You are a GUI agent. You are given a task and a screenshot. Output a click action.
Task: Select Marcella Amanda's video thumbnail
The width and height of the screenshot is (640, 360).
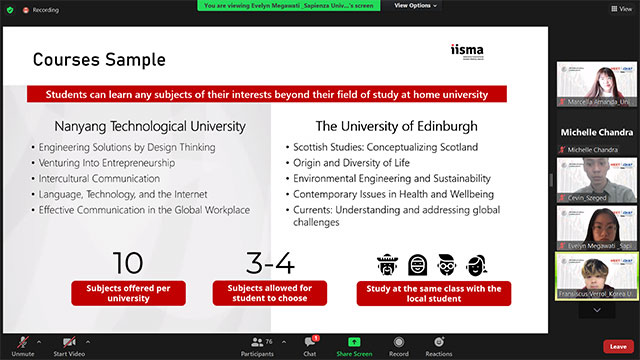(596, 84)
